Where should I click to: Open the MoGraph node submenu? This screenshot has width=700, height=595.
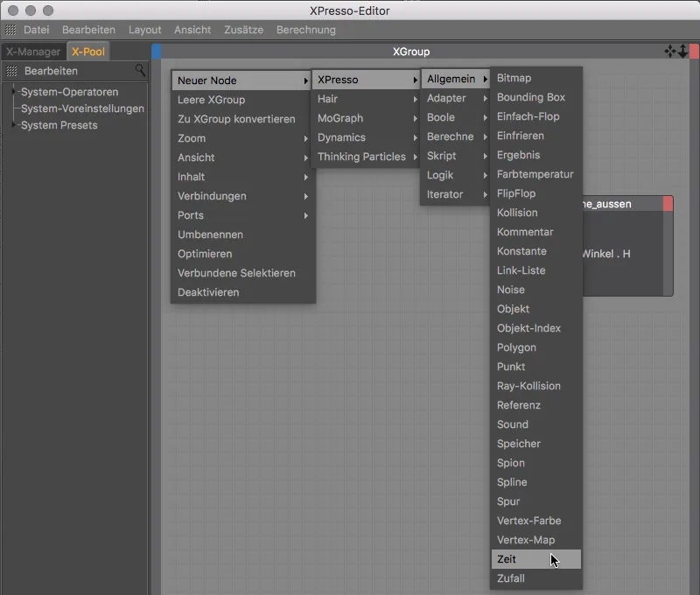click(366, 118)
